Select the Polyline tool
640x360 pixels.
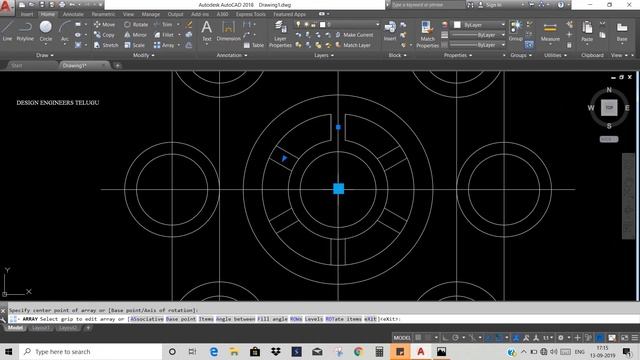click(x=25, y=31)
